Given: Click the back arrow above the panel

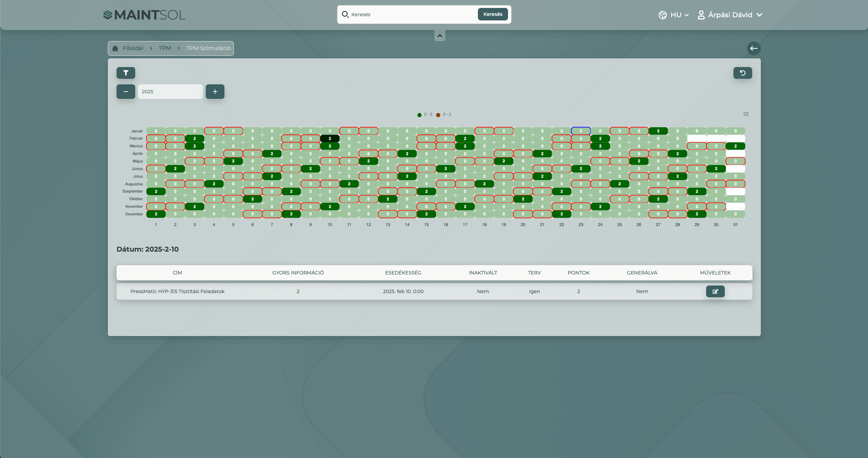Looking at the screenshot, I should 754,48.
